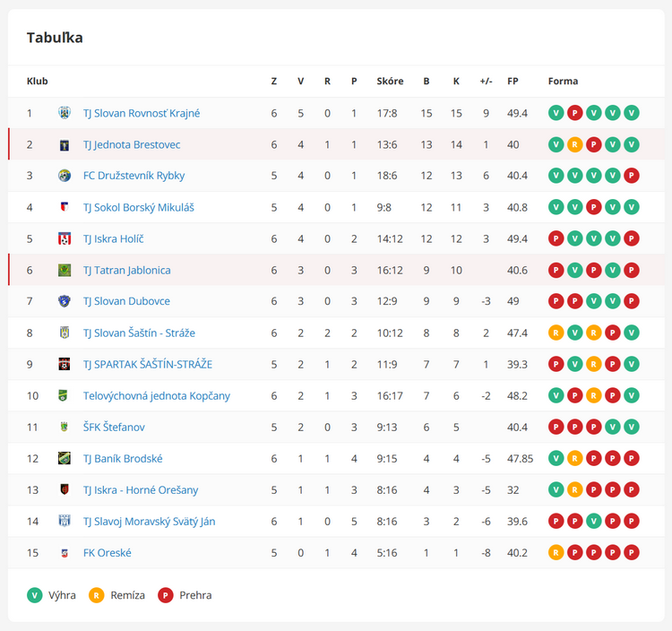Image resolution: width=672 pixels, height=631 pixels.
Task: Click the Skóre column header
Action: [x=390, y=81]
